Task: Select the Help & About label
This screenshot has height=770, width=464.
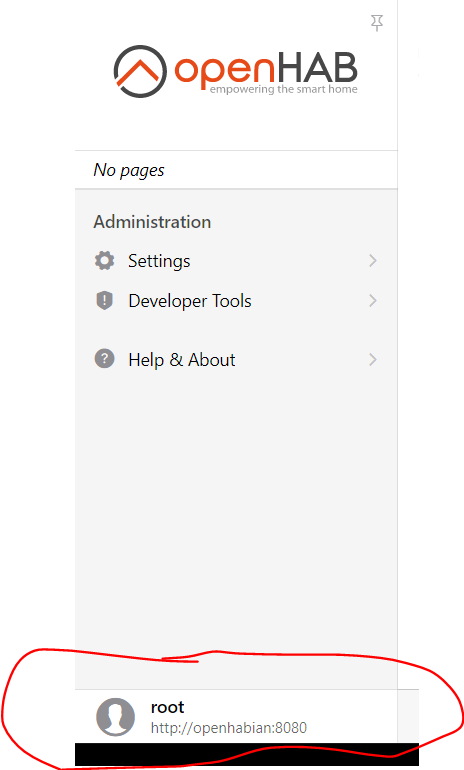Action: (182, 359)
